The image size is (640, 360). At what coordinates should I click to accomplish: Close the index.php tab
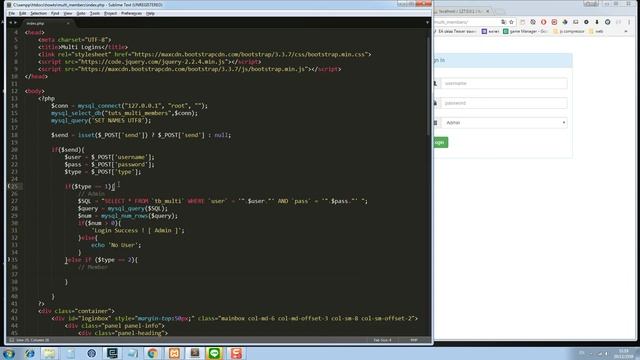[68, 23]
